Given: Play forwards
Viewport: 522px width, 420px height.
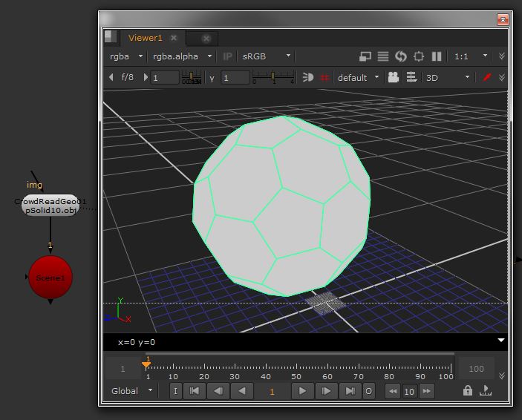Looking at the screenshot, I should (x=303, y=391).
